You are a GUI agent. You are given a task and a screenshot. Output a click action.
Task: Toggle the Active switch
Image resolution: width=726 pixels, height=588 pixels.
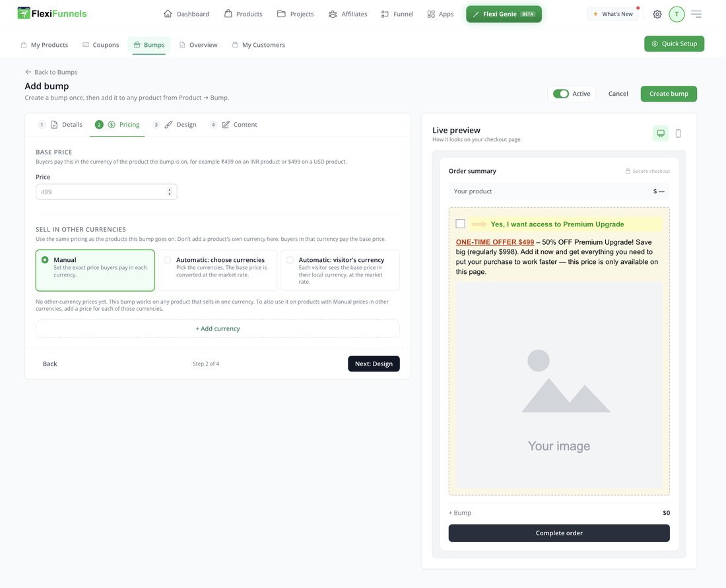561,94
